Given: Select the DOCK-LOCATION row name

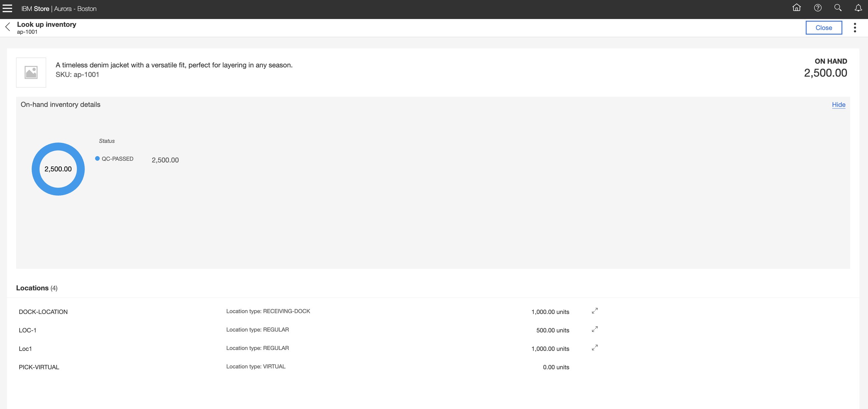Looking at the screenshot, I should 43,312.
